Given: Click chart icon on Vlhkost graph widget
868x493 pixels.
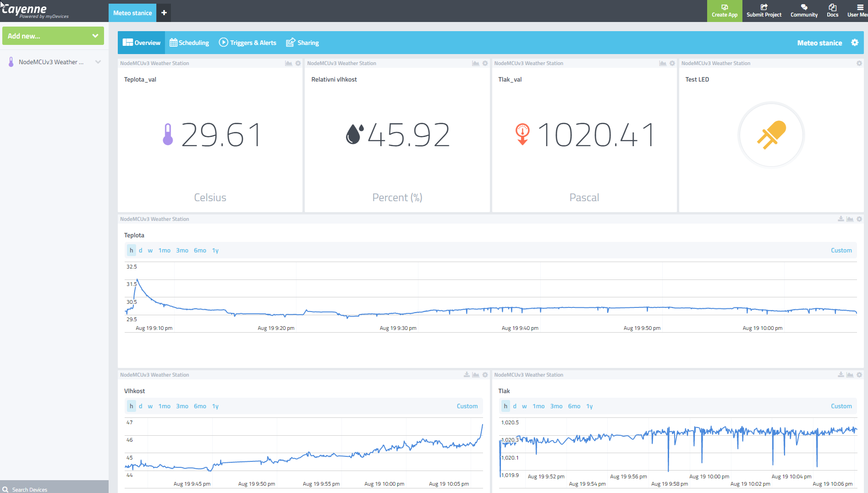Looking at the screenshot, I should [x=476, y=375].
